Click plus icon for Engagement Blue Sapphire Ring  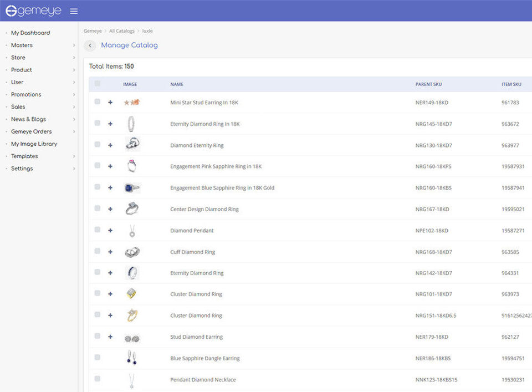tap(110, 188)
